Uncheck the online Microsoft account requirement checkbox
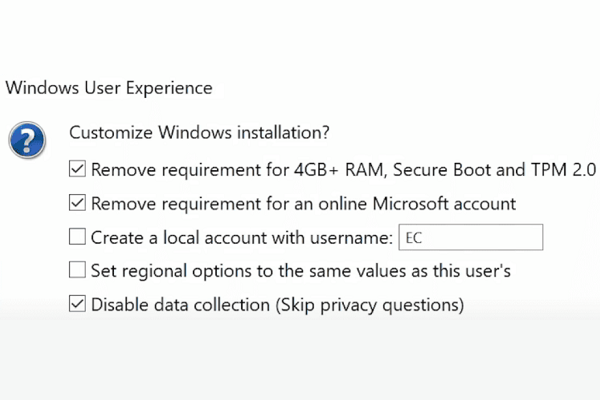Screen dimensions: 600x400 (x=77, y=204)
